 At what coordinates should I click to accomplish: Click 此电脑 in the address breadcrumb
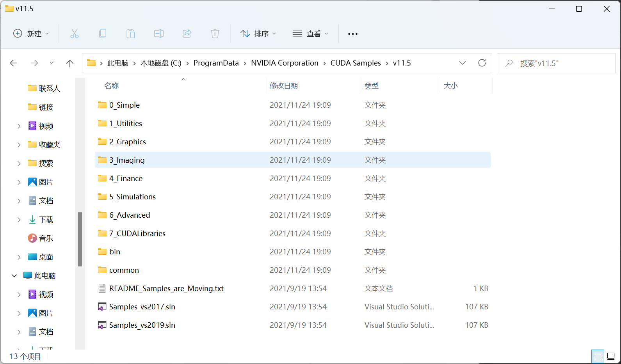point(118,63)
